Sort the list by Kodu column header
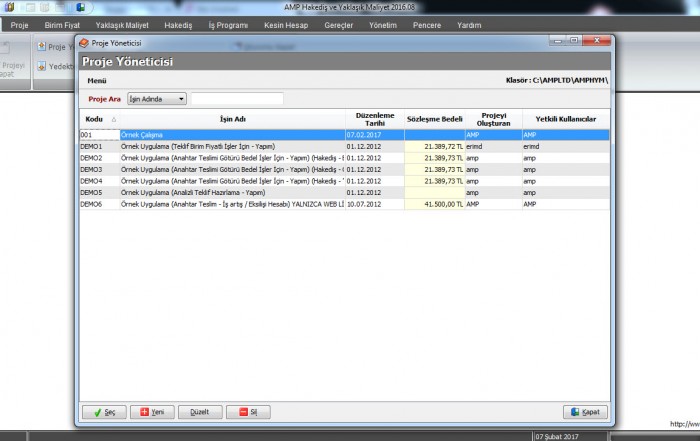Viewport: 700px width, 441px height. click(96, 119)
